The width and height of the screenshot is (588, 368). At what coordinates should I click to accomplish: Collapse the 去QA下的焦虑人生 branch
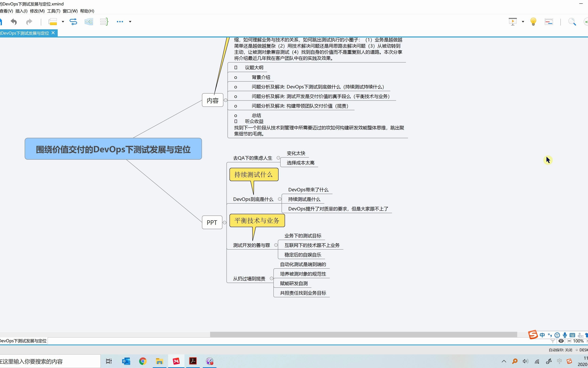[279, 158]
